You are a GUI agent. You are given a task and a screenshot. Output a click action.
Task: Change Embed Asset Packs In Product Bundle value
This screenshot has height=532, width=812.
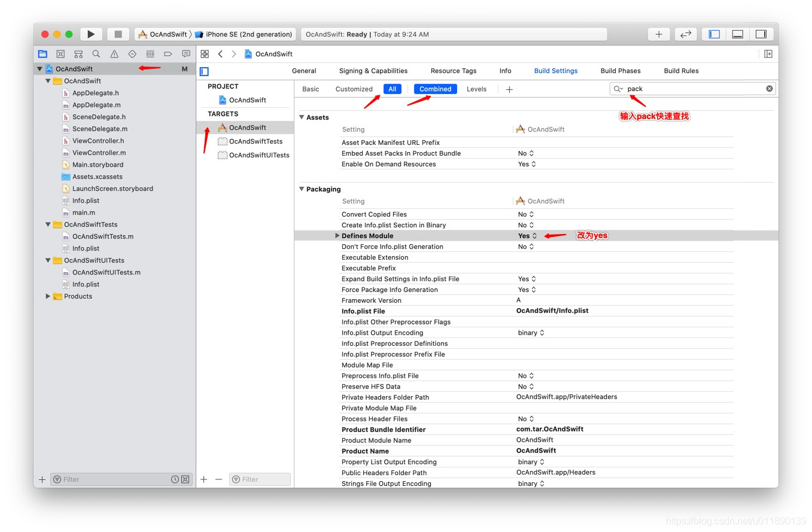tap(526, 153)
